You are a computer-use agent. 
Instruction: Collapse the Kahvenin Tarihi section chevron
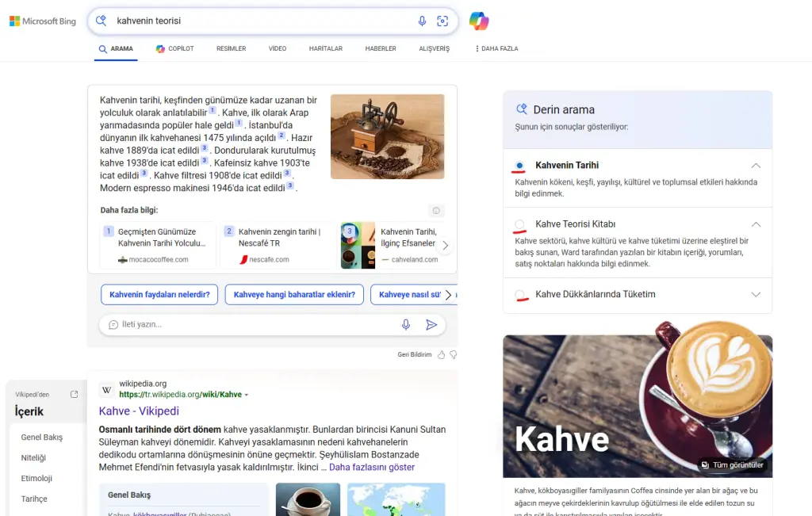[x=756, y=166]
